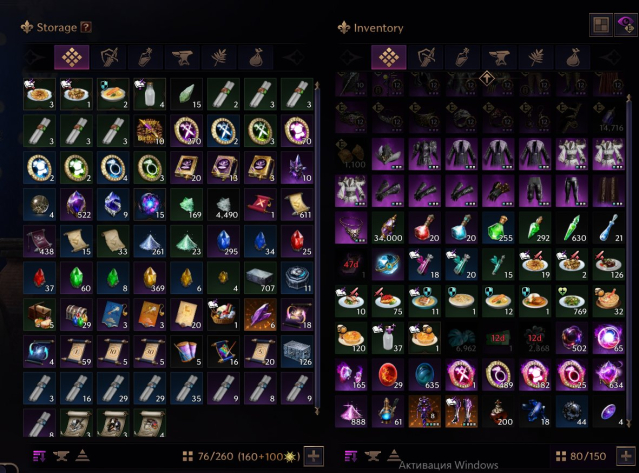
Task: Select the metal cage item with 126
Action: point(297,351)
